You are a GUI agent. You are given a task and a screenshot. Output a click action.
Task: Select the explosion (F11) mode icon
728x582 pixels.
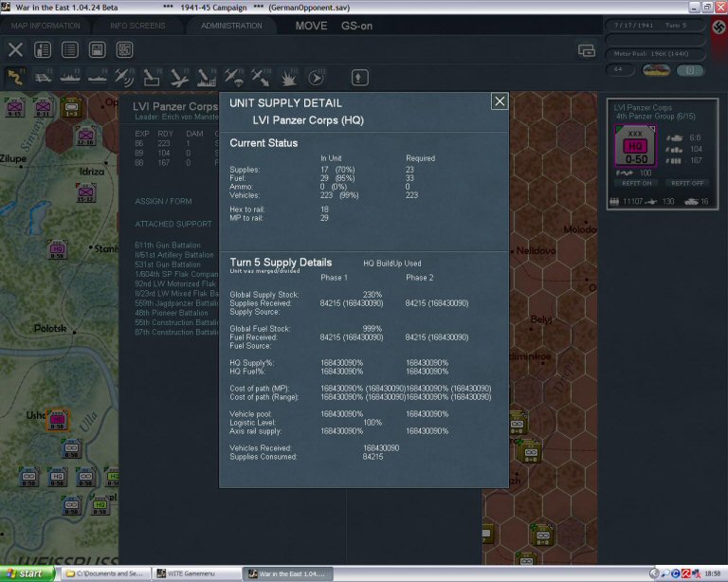pyautogui.click(x=289, y=77)
